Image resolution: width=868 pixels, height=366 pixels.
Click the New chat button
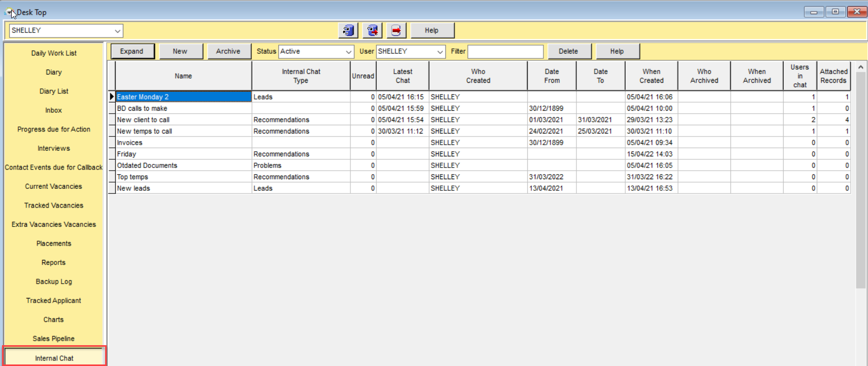click(x=180, y=51)
